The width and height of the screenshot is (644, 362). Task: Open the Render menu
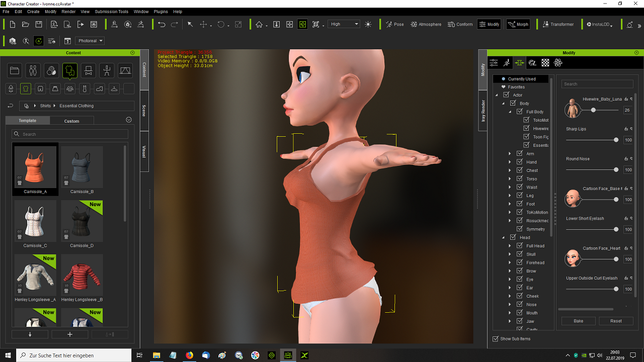(x=68, y=12)
